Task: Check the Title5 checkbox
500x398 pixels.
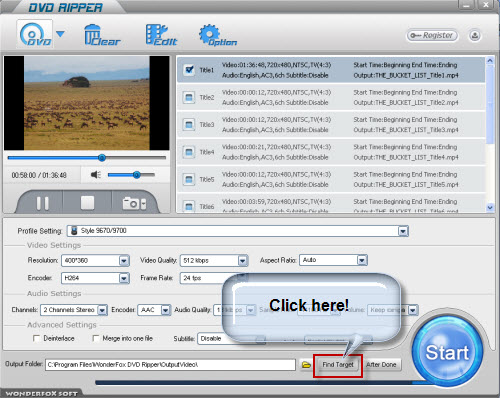Action: (x=189, y=179)
